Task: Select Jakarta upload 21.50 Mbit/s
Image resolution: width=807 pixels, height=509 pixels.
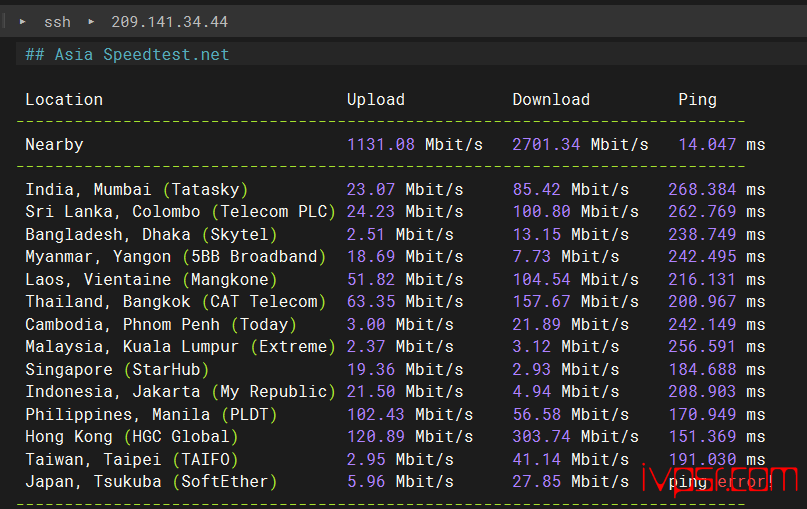Action: click(x=405, y=392)
